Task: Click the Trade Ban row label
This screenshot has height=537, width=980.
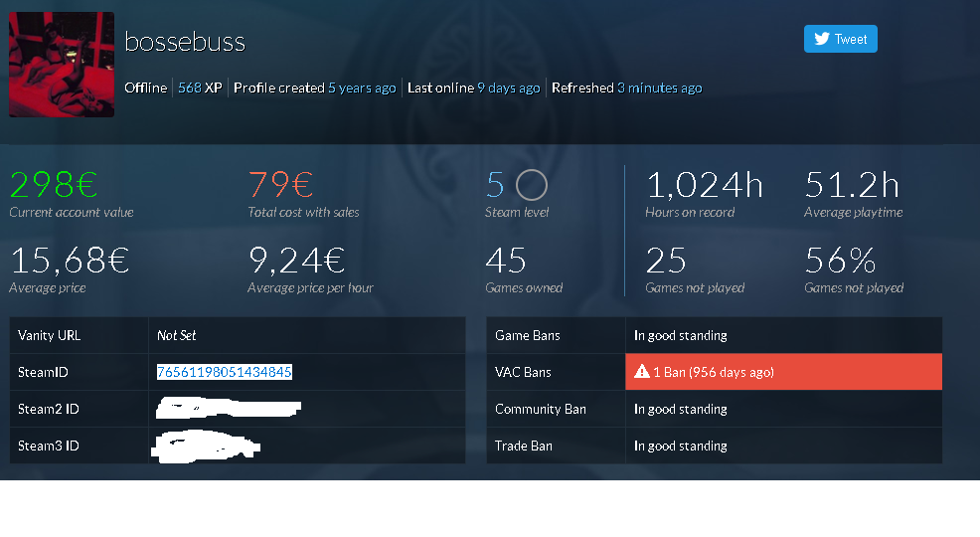Action: (x=524, y=446)
